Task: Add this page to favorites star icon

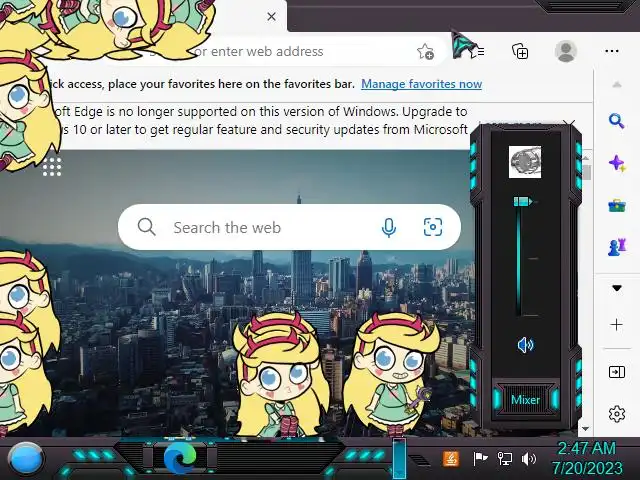Action: point(425,52)
